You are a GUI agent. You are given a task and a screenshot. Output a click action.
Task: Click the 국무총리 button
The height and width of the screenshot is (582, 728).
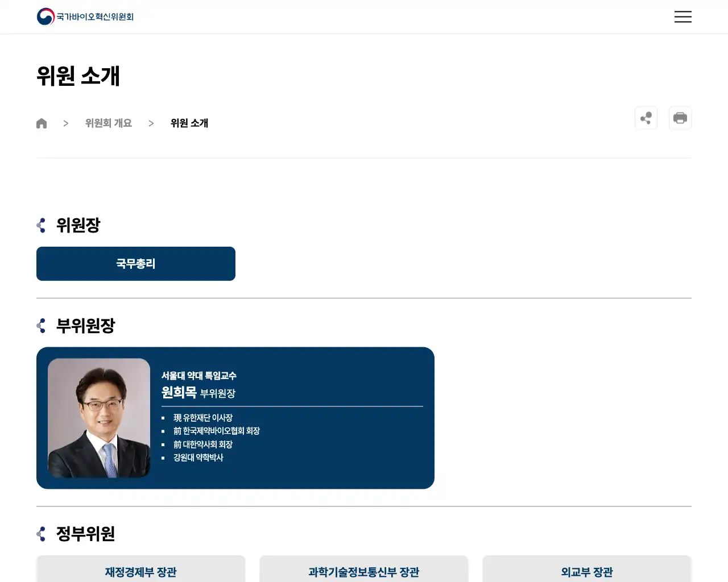pos(136,264)
